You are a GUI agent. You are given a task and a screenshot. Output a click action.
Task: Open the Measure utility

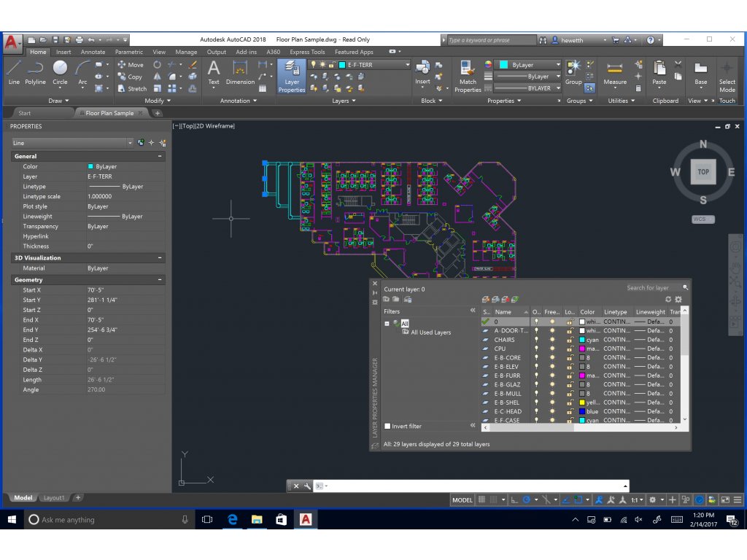coord(615,73)
